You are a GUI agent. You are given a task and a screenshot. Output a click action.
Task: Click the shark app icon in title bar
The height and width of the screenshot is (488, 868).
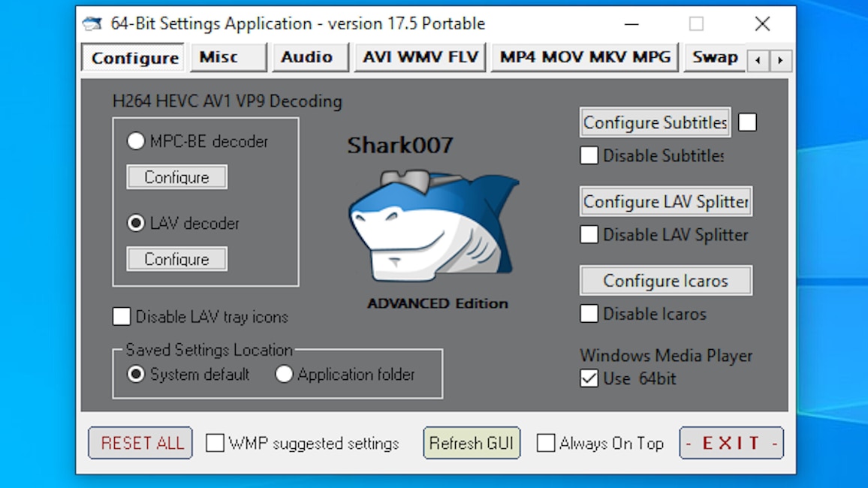pyautogui.click(x=92, y=24)
